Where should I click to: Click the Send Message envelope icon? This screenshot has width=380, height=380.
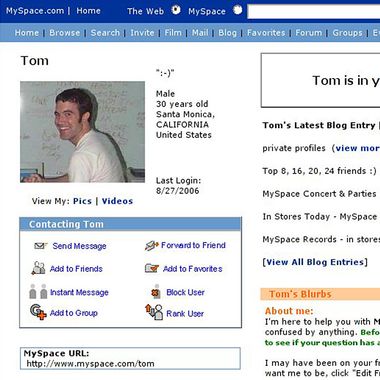(x=41, y=246)
